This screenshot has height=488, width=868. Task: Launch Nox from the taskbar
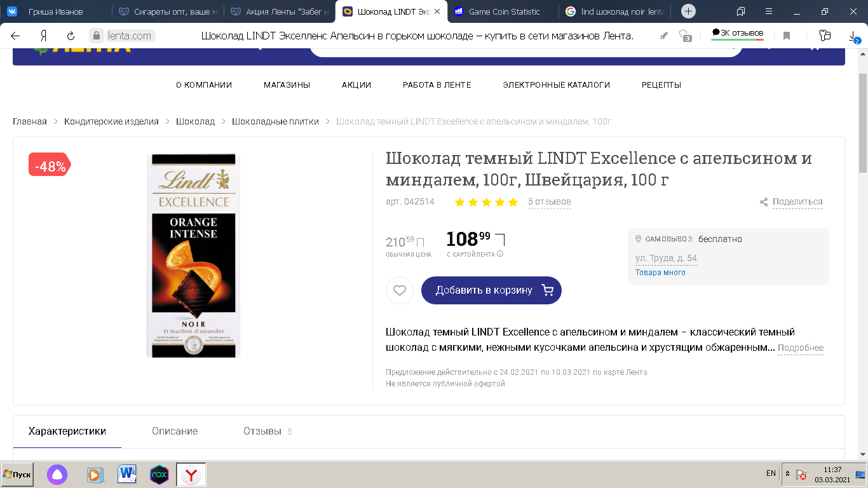click(159, 475)
